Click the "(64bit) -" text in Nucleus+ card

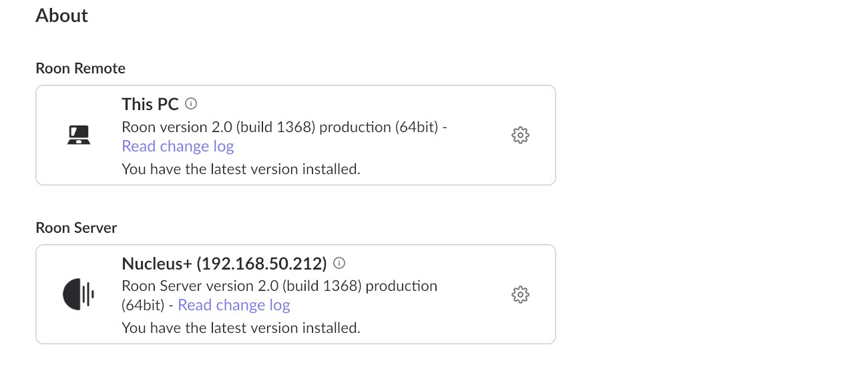pos(148,306)
